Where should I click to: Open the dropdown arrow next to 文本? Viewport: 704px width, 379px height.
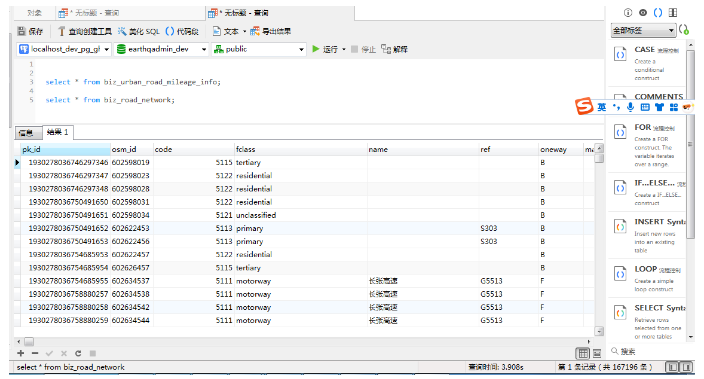[x=244, y=31]
